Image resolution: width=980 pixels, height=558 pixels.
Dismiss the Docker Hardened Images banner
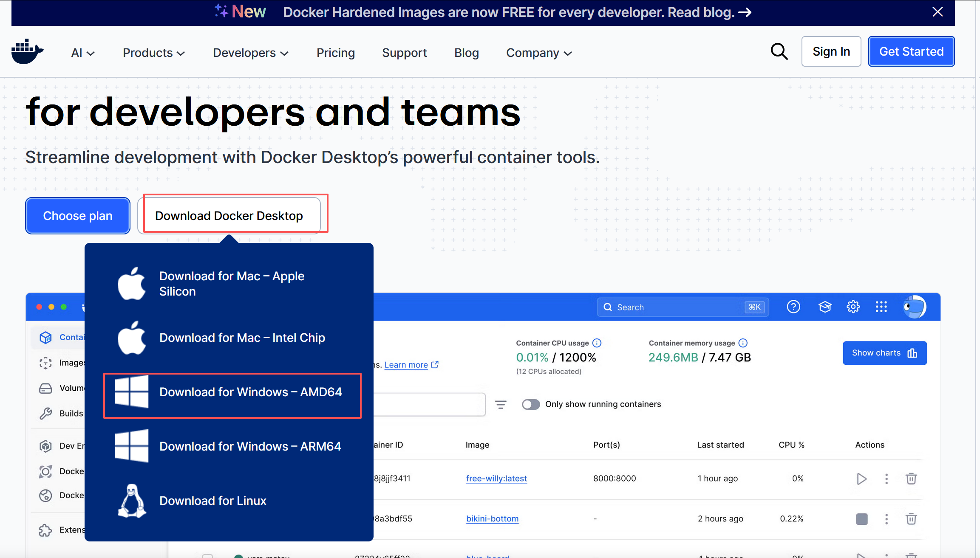point(938,12)
